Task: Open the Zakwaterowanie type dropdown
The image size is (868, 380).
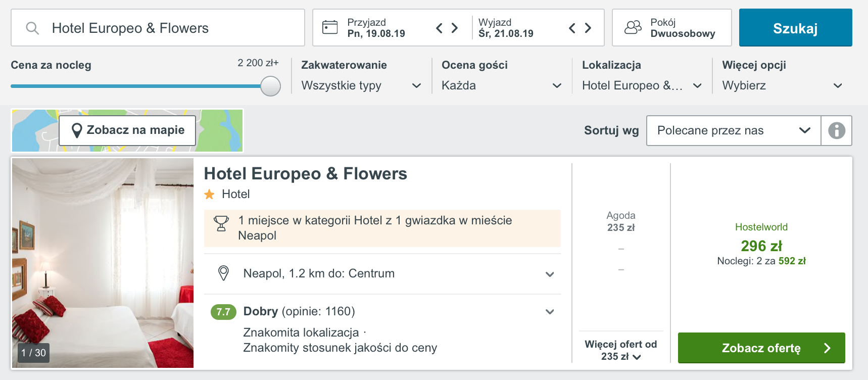Action: pos(361,85)
